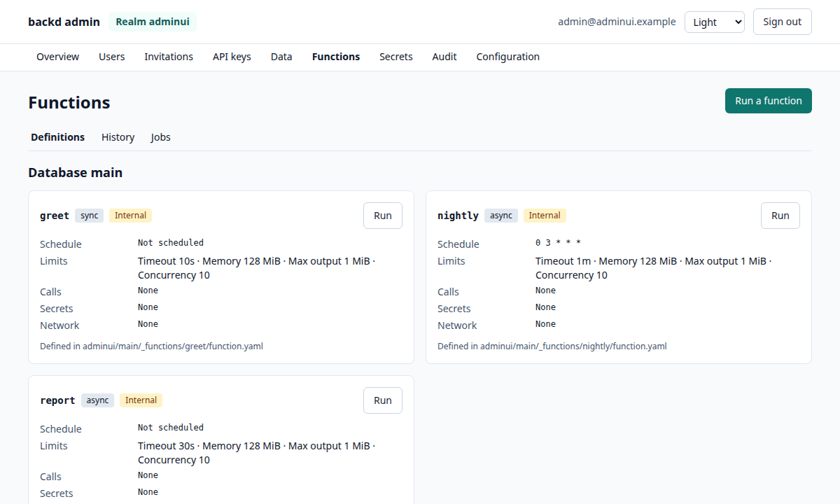840x504 pixels.
Task: Click the Timeout 1m limits text
Action: click(x=654, y=268)
